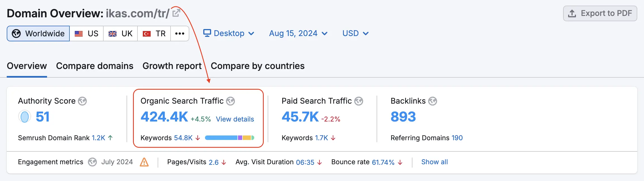Switch to the US database
This screenshot has width=644, height=181.
tap(87, 34)
